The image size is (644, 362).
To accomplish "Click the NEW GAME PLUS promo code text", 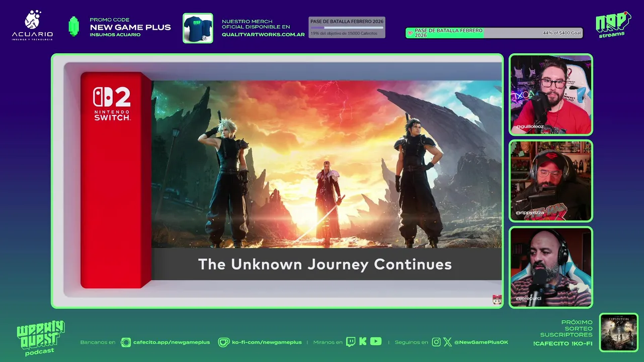I will click(130, 27).
